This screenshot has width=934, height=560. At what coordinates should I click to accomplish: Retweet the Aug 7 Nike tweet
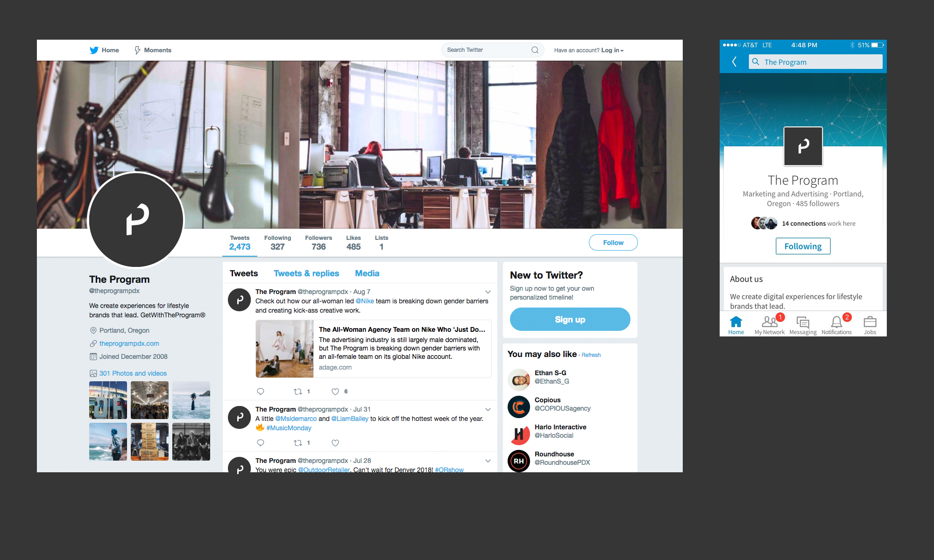click(x=298, y=392)
